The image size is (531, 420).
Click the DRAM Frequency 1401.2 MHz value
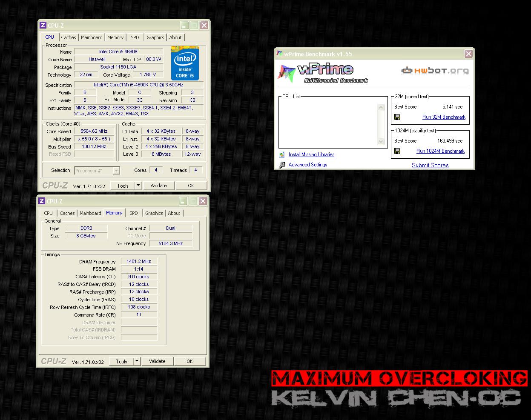pyautogui.click(x=139, y=262)
